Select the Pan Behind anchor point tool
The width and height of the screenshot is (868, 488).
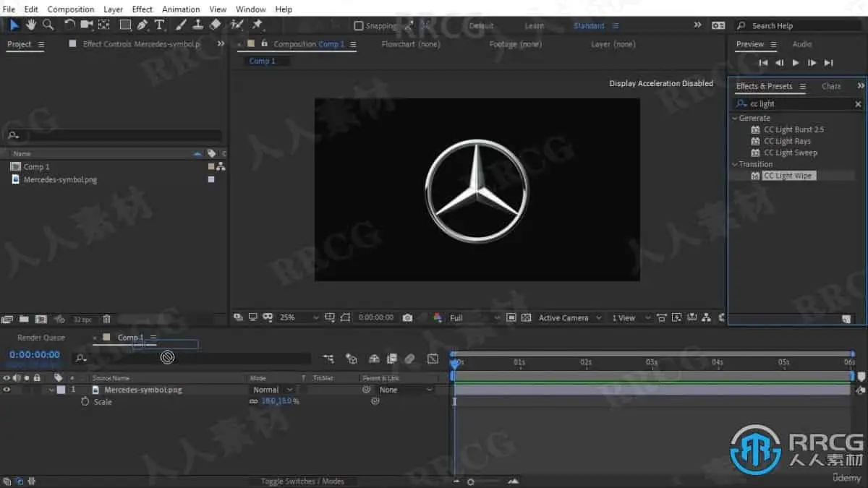click(x=103, y=25)
